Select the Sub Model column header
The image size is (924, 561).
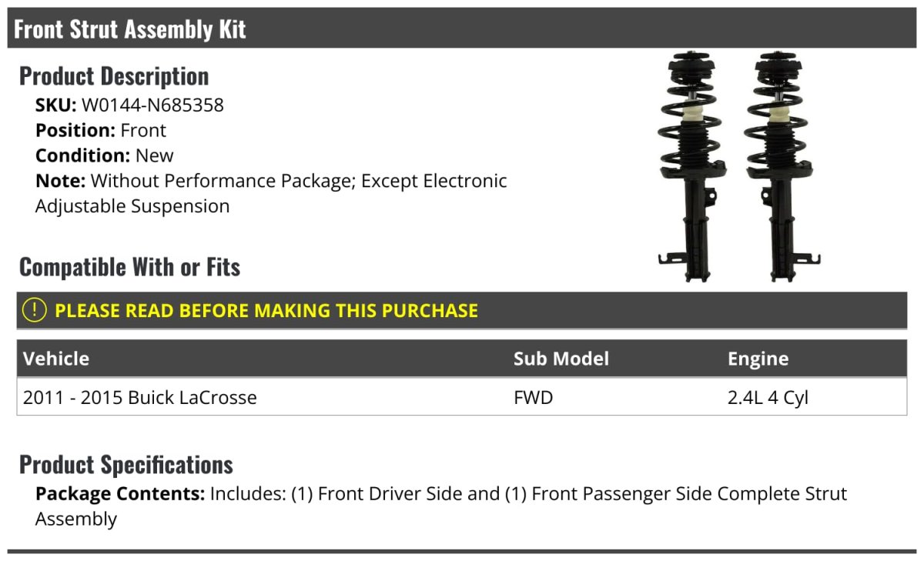(561, 359)
